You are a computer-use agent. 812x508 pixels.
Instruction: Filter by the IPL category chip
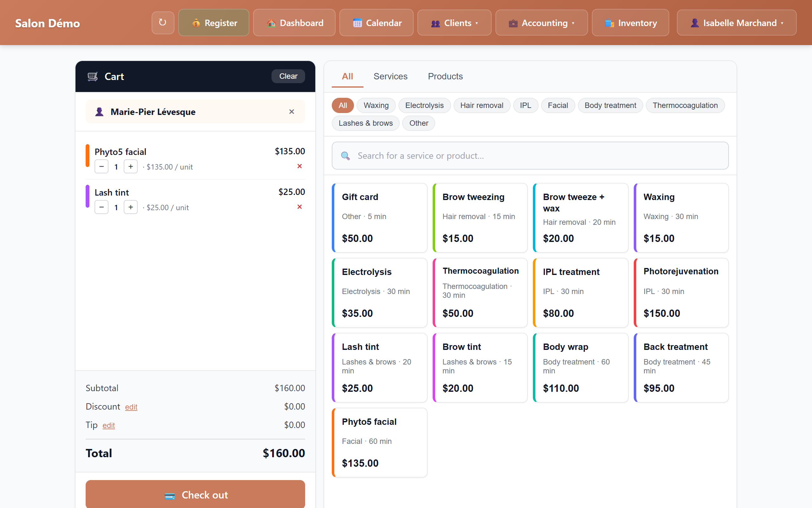(526, 105)
